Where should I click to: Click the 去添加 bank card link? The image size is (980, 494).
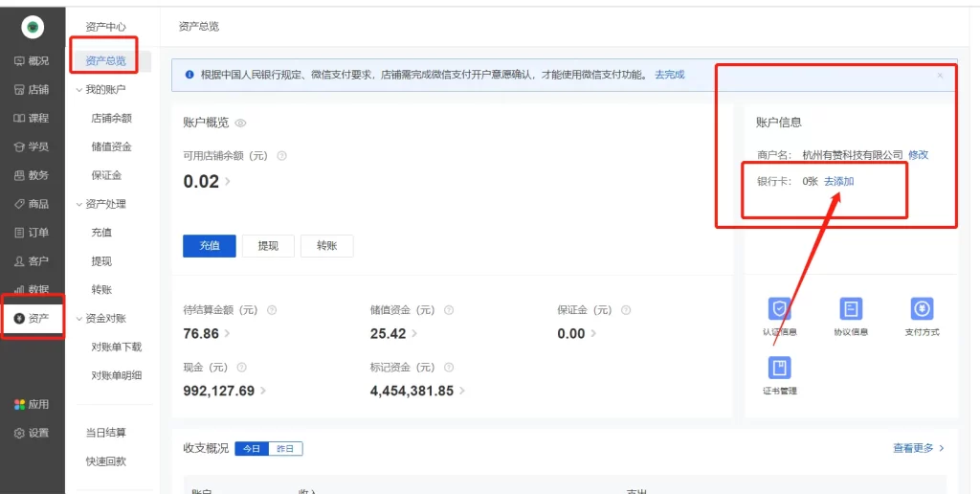tap(838, 181)
